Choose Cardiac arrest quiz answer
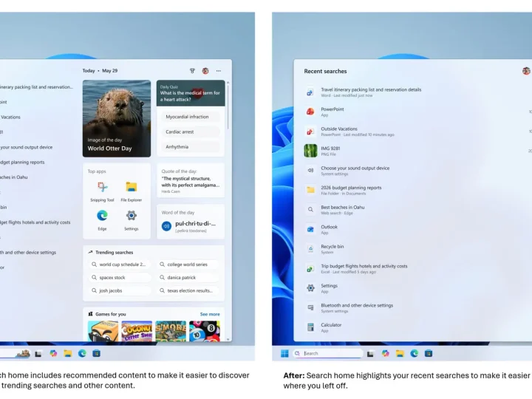 [x=191, y=132]
